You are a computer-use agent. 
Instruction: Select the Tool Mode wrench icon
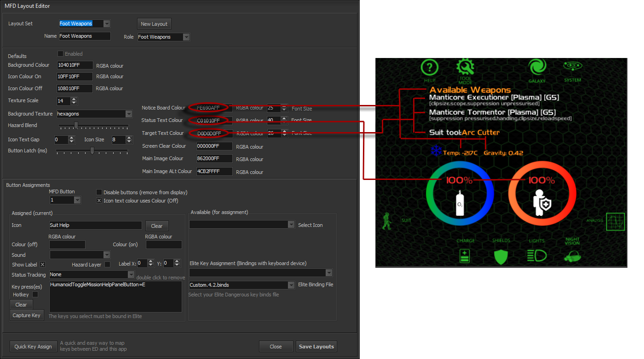tap(465, 68)
